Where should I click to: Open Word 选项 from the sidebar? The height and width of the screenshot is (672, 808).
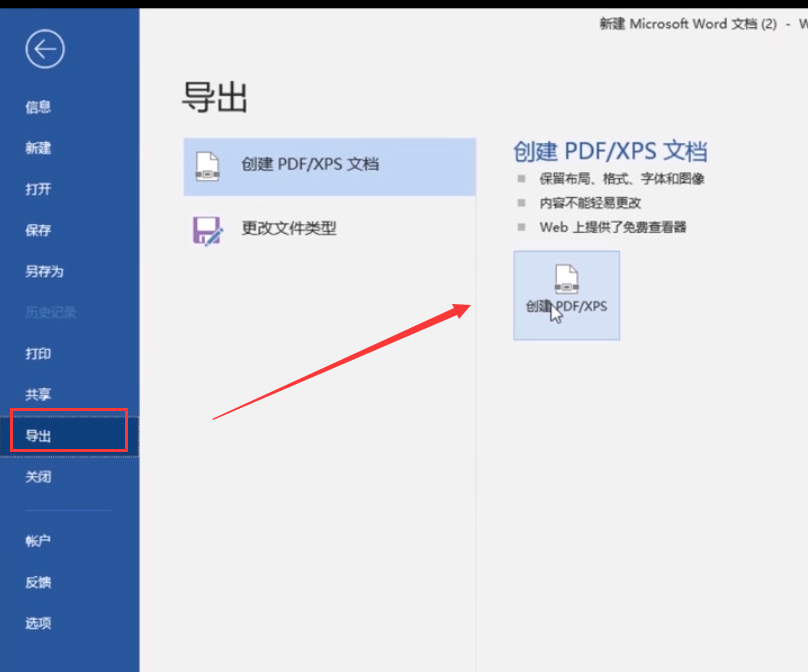pos(38,623)
